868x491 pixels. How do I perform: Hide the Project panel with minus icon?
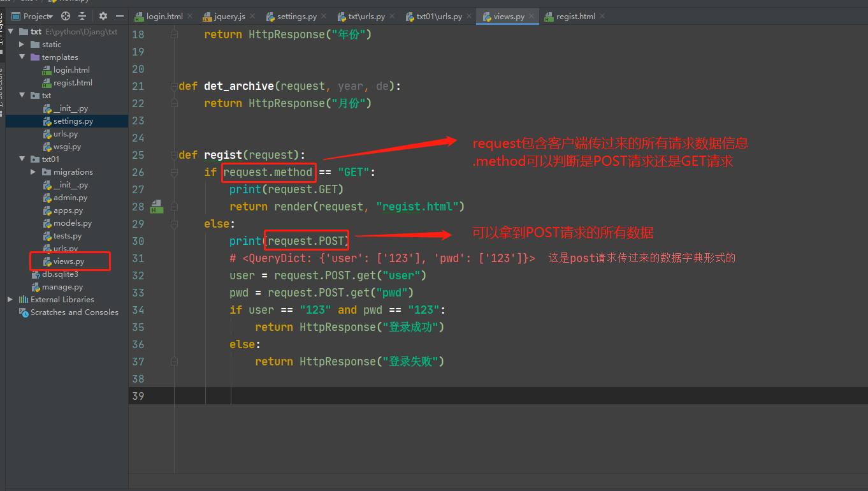pos(119,16)
